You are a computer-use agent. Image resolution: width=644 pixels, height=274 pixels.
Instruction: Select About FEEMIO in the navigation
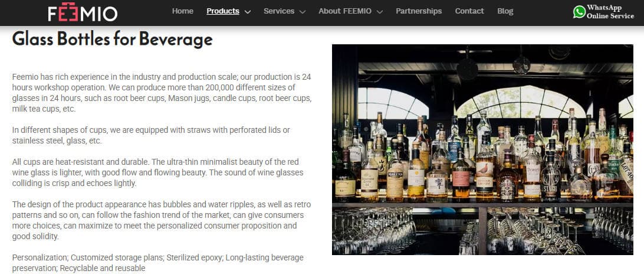[x=344, y=11]
